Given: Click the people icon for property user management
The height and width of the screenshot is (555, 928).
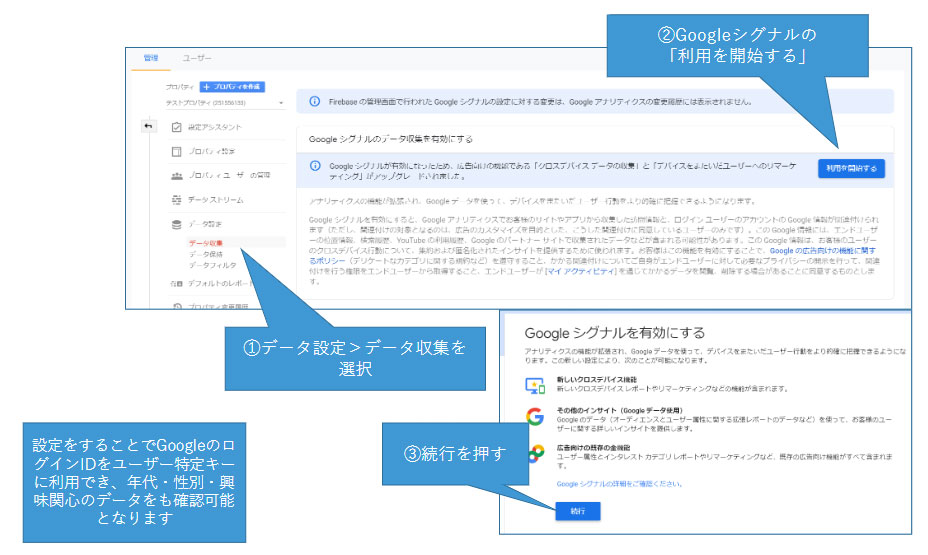Looking at the screenshot, I should tap(176, 176).
